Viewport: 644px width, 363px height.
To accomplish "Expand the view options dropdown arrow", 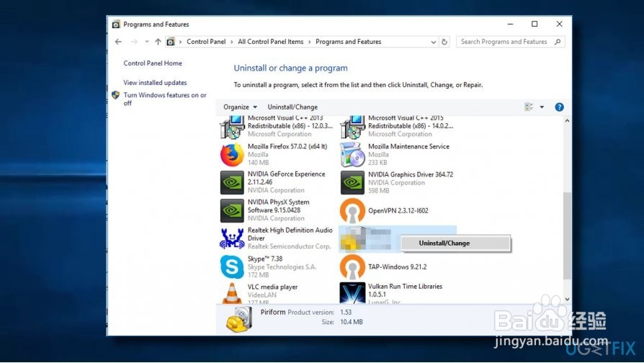I will (x=542, y=107).
